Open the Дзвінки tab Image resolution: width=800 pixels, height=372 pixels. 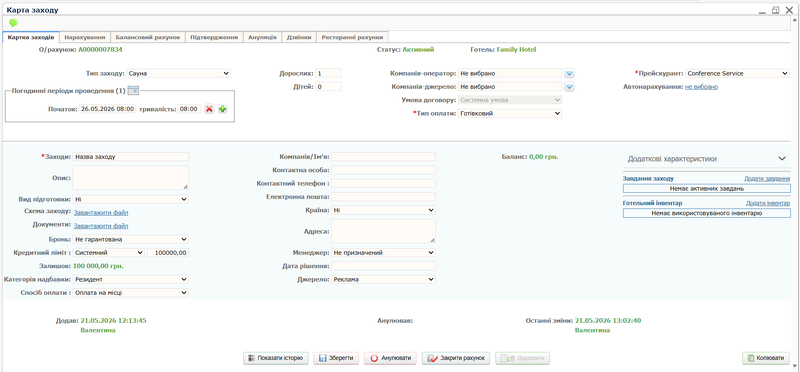(x=299, y=37)
